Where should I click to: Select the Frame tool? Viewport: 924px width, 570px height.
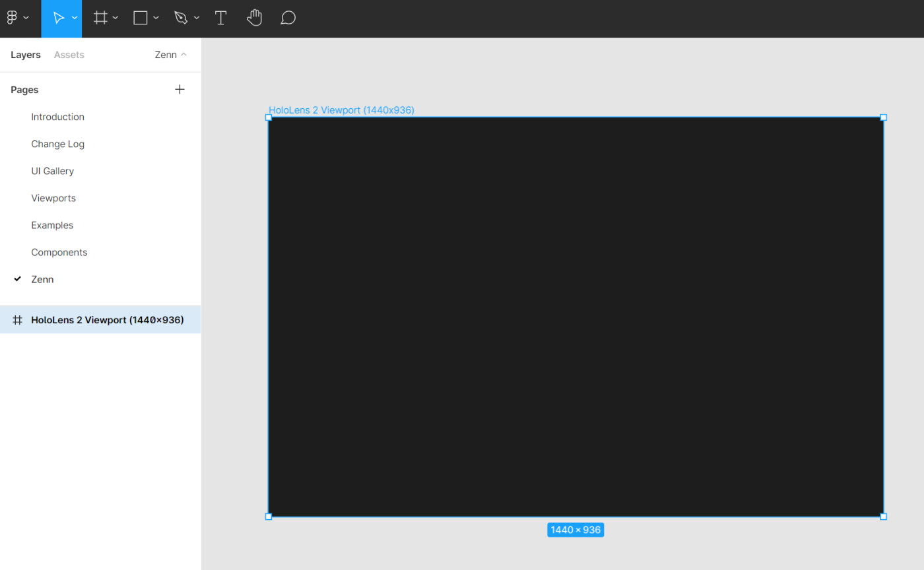coord(100,18)
